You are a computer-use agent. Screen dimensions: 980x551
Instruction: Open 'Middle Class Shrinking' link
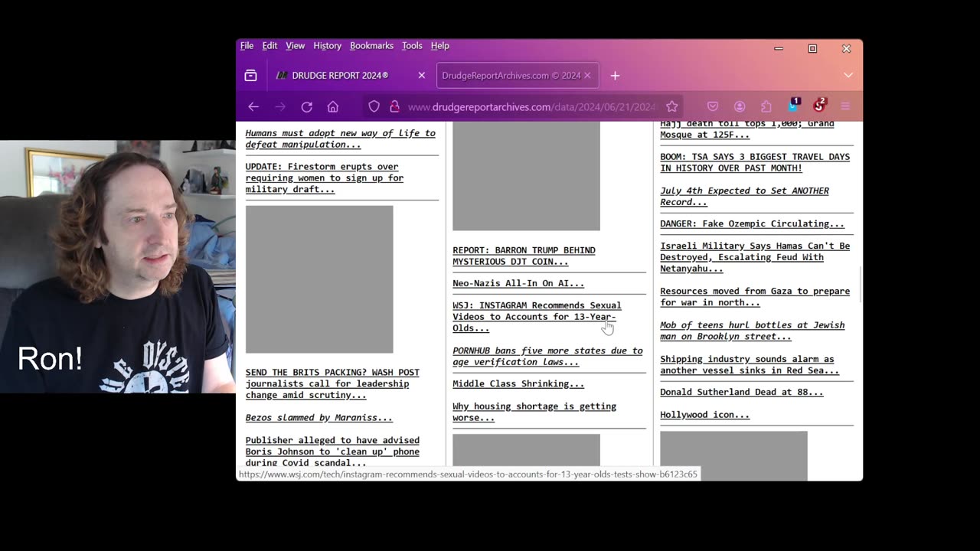pyautogui.click(x=518, y=383)
